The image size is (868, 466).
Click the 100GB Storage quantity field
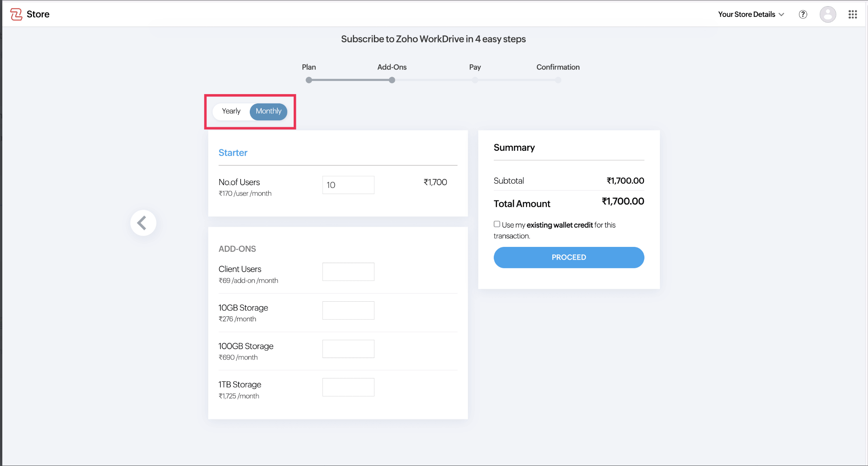(x=348, y=349)
